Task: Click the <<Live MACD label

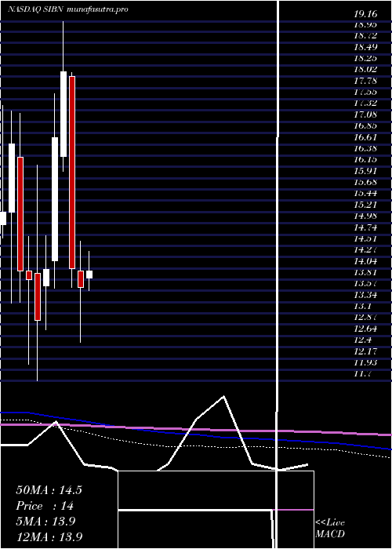Action: click(330, 529)
